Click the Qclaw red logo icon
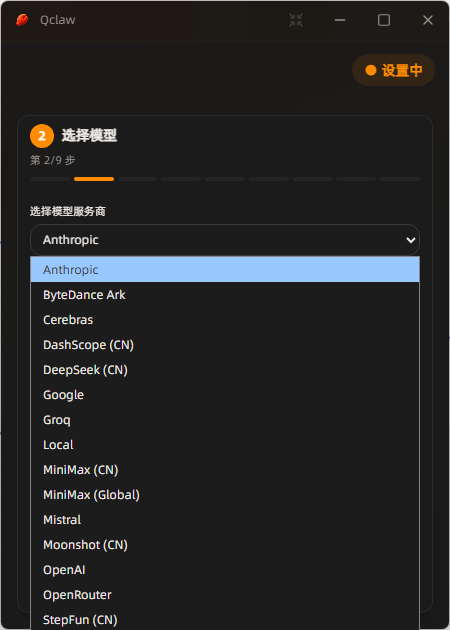 click(x=22, y=20)
